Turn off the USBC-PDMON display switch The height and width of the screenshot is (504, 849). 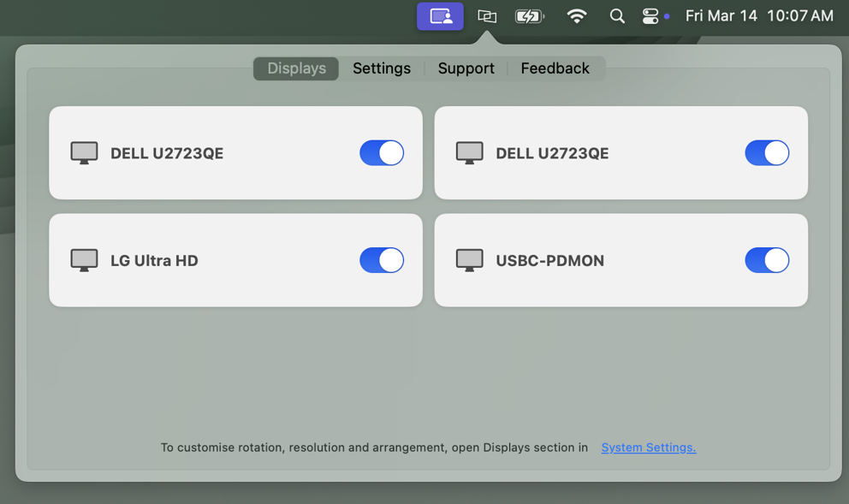pos(767,260)
